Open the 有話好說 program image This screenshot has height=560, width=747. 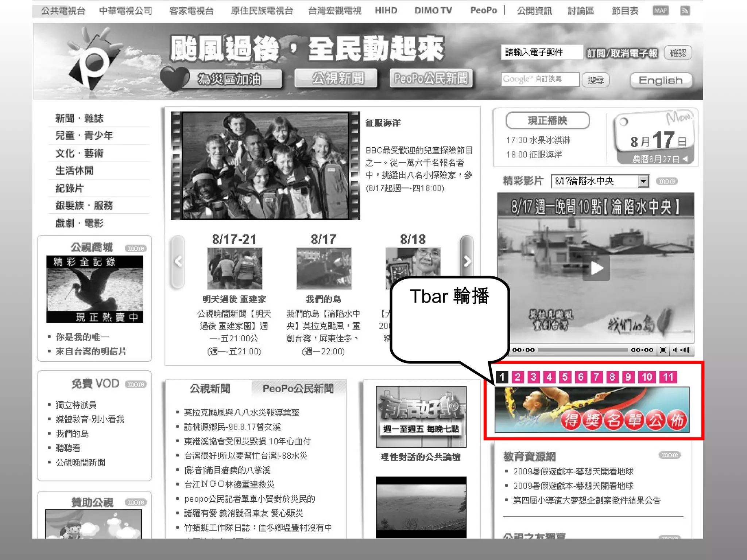click(x=421, y=417)
